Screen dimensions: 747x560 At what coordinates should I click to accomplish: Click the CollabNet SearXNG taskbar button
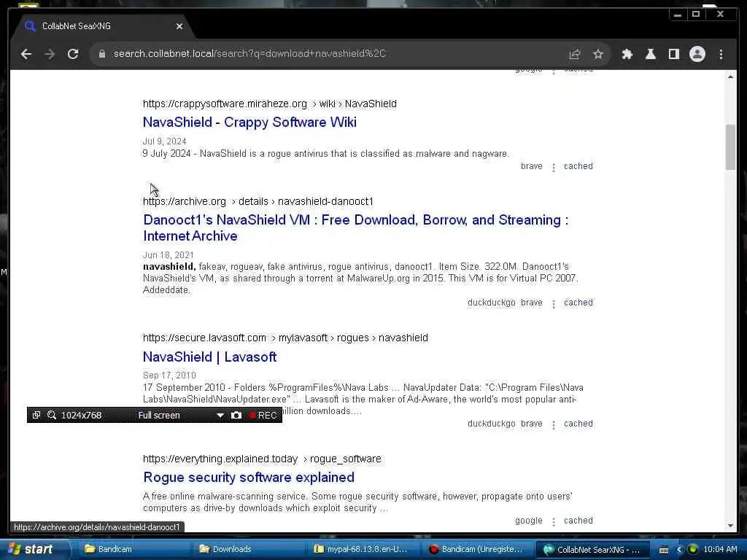coord(593,549)
